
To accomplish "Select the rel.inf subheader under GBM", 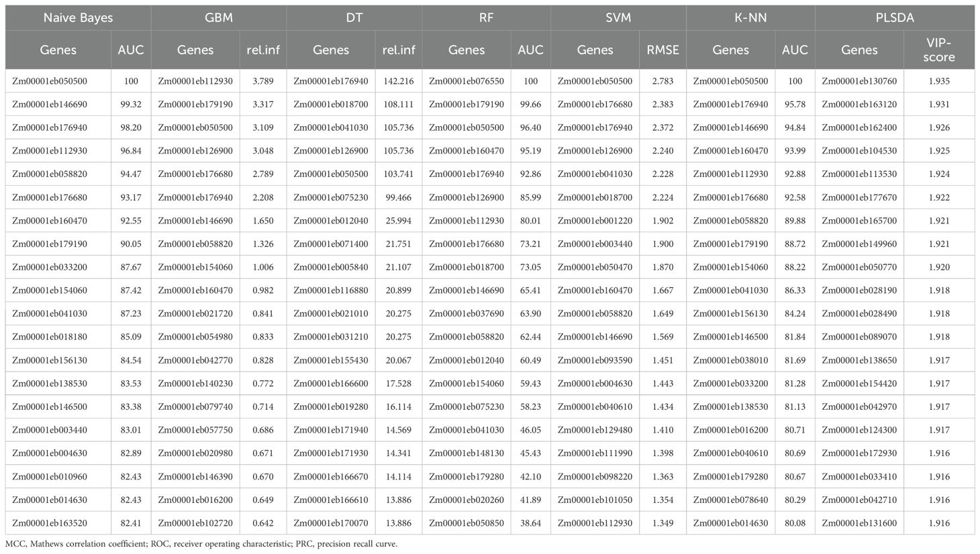I will (x=262, y=50).
